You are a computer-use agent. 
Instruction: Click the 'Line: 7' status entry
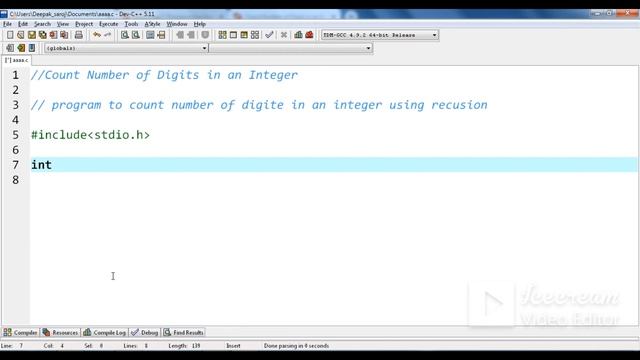coord(12,346)
